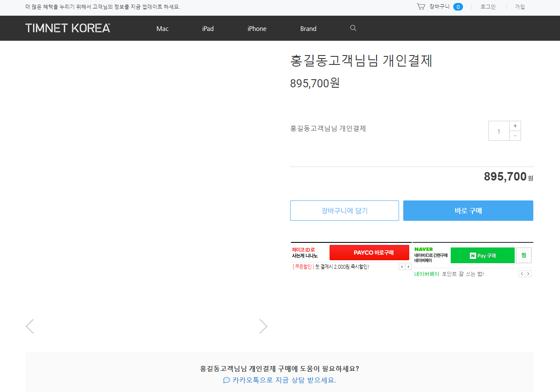Screen dimensions: 560x392
Task: Open the iPhone menu
Action: [257, 29]
